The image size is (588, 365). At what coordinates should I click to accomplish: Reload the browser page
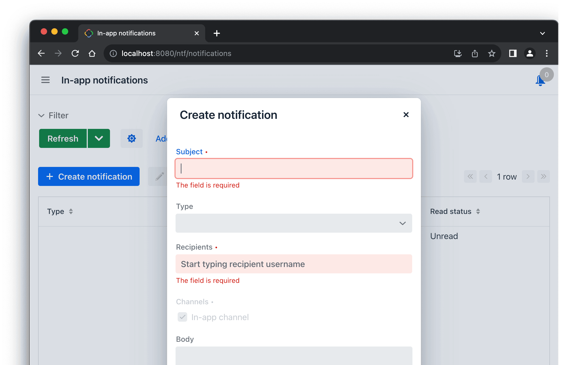coord(75,54)
